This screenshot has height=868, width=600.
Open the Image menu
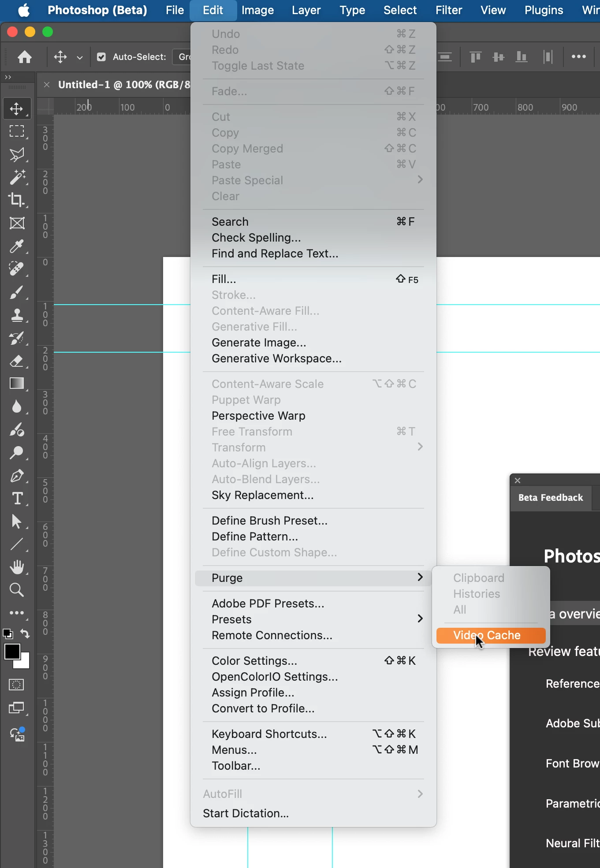(x=257, y=10)
